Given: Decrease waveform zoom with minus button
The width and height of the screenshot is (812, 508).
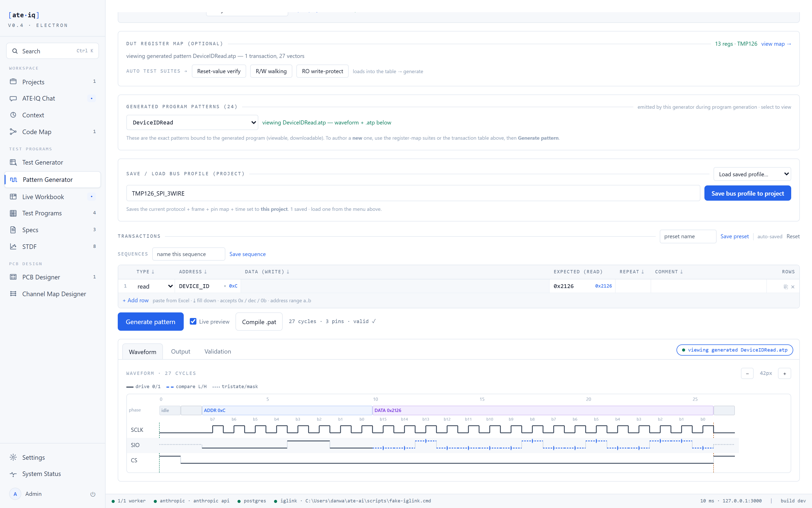Looking at the screenshot, I should pos(747,373).
